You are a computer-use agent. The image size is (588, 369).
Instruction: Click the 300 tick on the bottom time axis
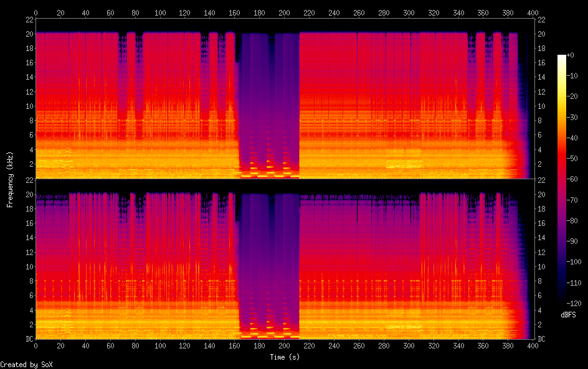point(409,345)
